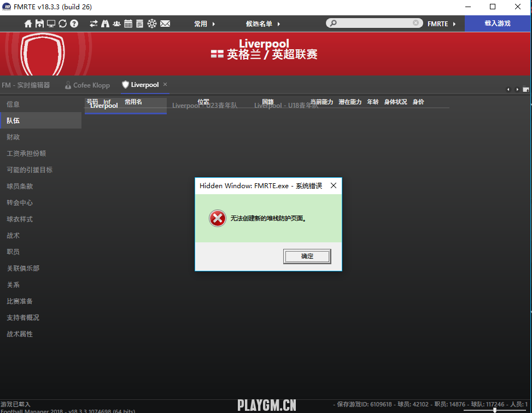The image size is (532, 413).
Task: Click the zoom slider handle at bottom right
Action: (495, 410)
